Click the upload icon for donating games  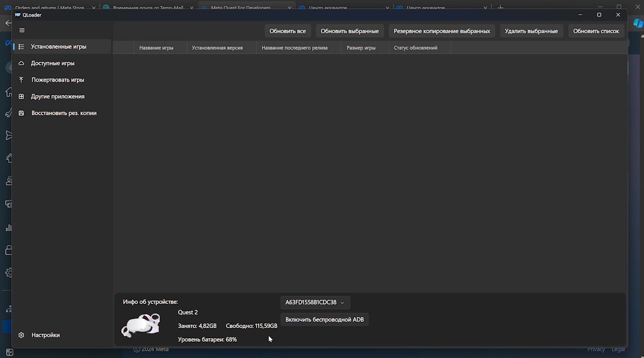tap(21, 80)
